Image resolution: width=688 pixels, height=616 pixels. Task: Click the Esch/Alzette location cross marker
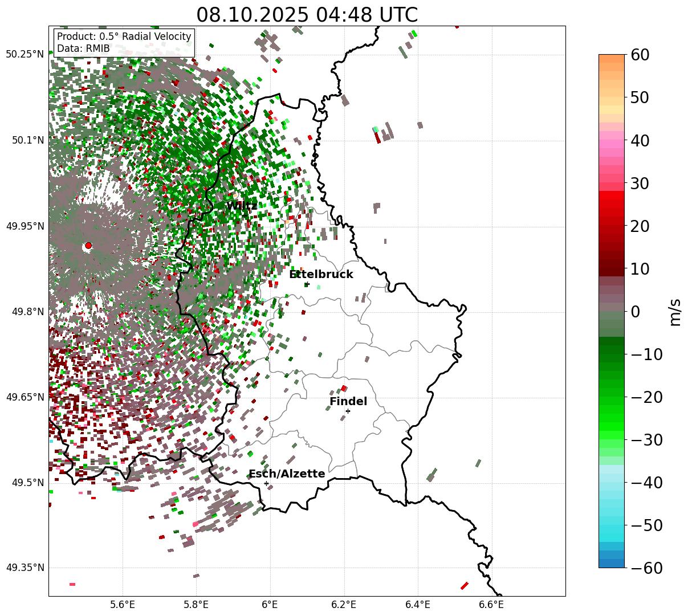pyautogui.click(x=266, y=483)
